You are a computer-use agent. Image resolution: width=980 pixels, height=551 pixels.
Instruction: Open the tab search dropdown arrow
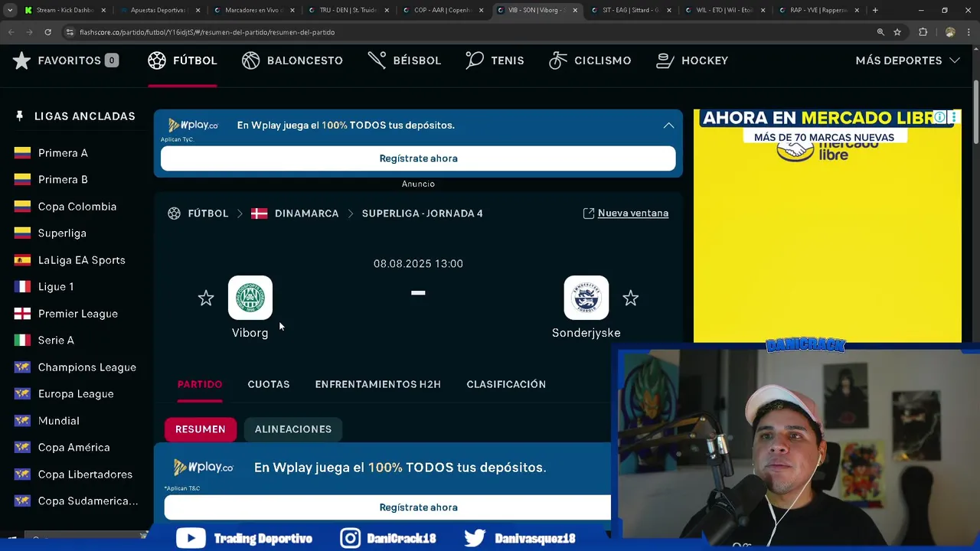(9, 11)
